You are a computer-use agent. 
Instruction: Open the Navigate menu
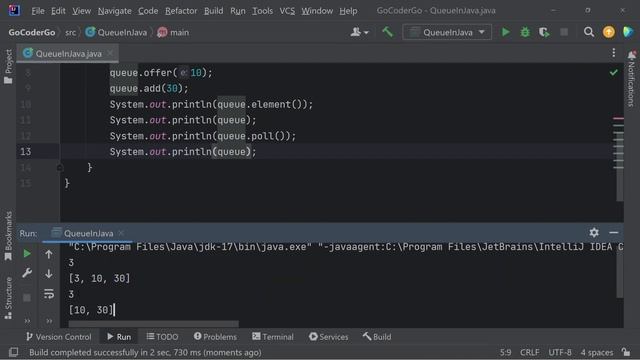tap(115, 11)
